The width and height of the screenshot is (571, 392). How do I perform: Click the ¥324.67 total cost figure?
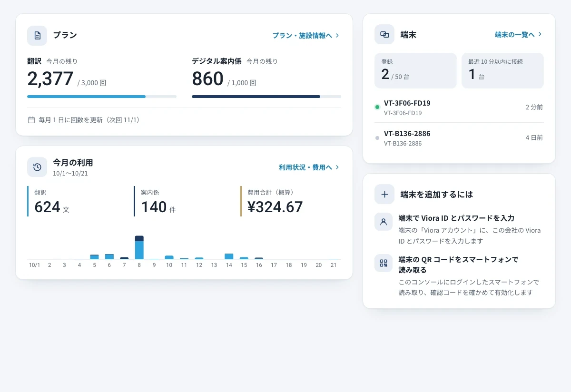275,207
